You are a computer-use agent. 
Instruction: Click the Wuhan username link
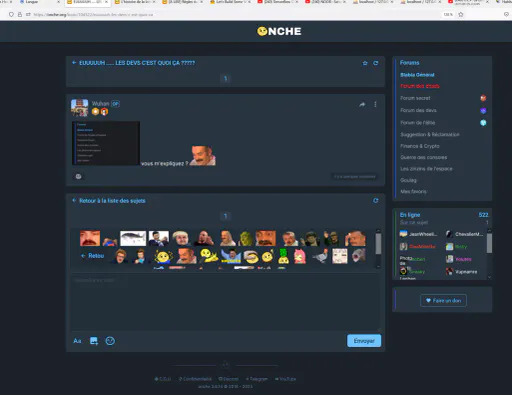point(100,103)
